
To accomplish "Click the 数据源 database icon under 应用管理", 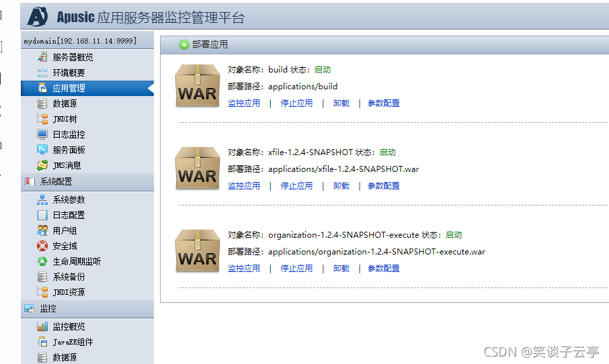I will tap(42, 103).
